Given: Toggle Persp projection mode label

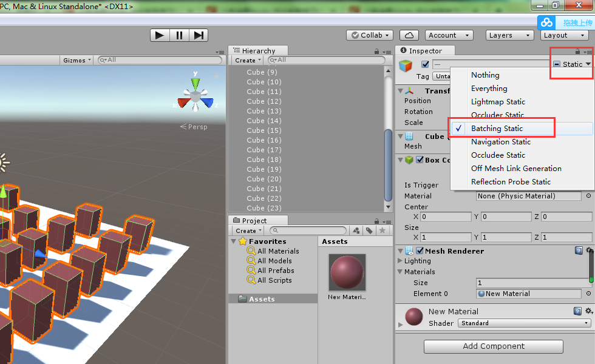Looking at the screenshot, I should click(x=194, y=127).
